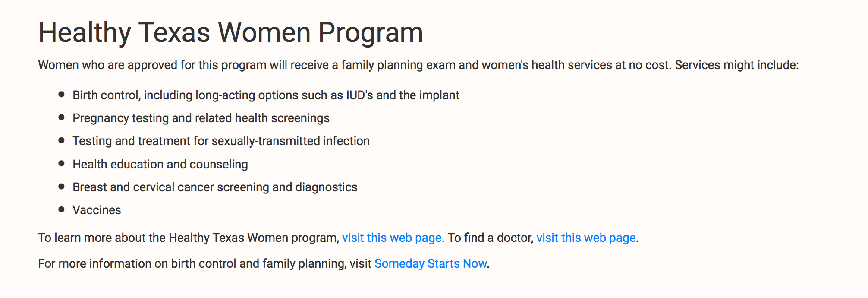Open the Healthy Texas Women program web page link
868x298 pixels.
click(x=392, y=238)
